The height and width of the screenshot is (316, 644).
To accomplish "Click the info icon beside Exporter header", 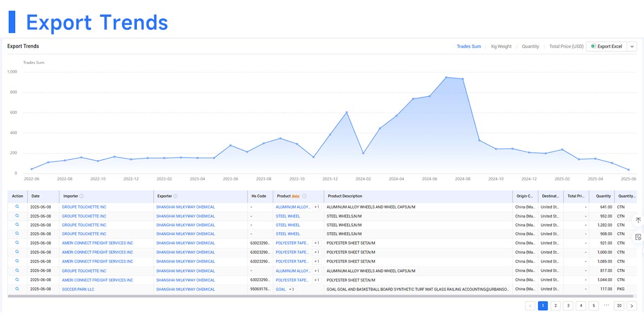I will coord(175,196).
